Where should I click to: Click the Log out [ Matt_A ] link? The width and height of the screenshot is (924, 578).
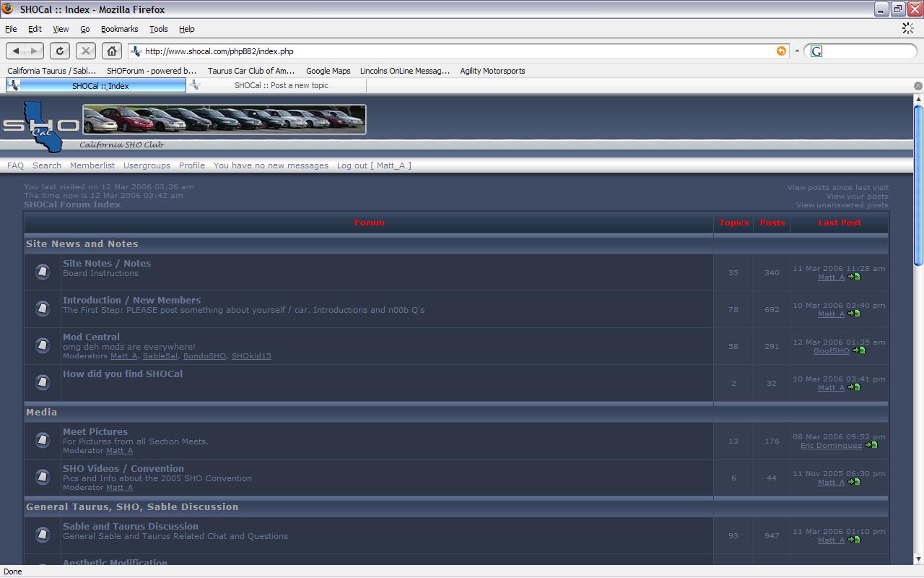coord(373,165)
